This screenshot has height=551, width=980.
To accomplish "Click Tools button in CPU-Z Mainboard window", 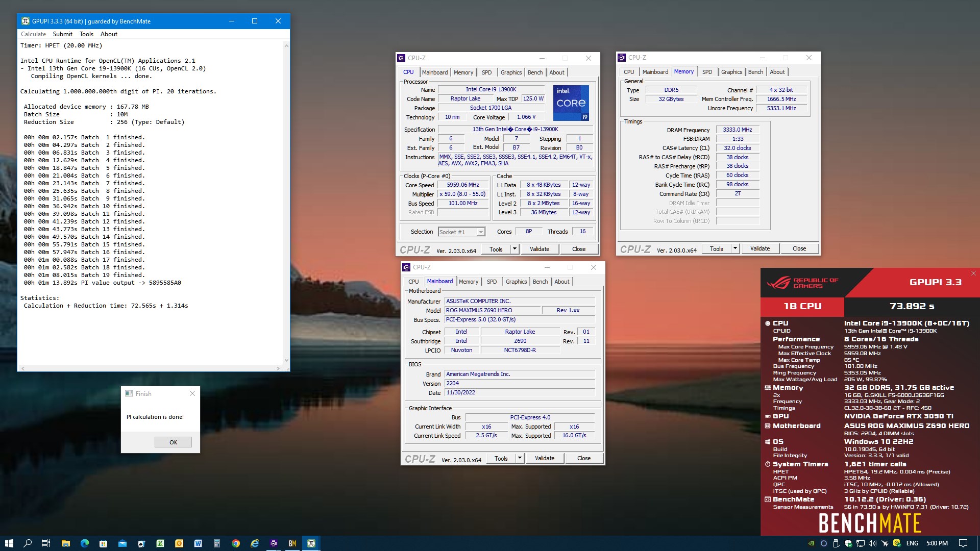I will click(501, 458).
